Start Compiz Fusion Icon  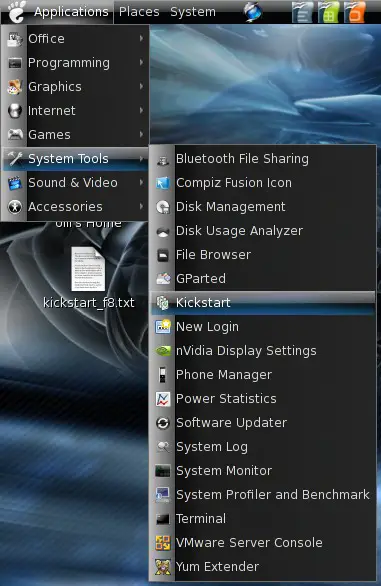tap(263, 183)
